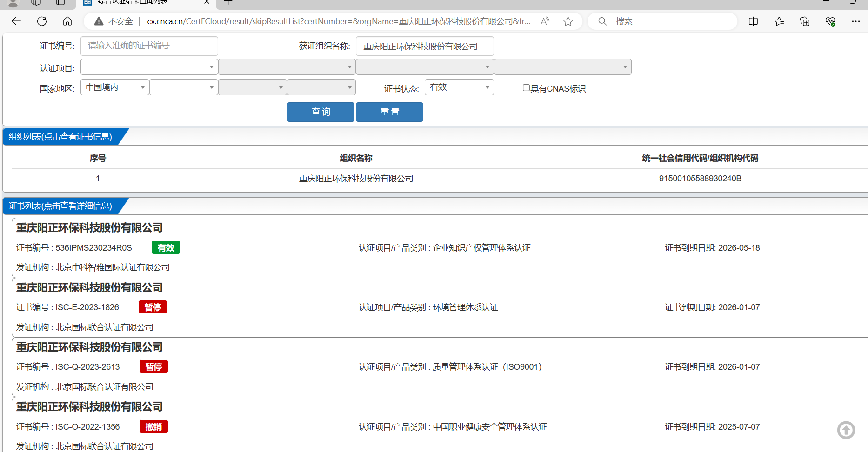This screenshot has height=452, width=868.
Task: Click credit code 91500105588930240B
Action: (700, 179)
